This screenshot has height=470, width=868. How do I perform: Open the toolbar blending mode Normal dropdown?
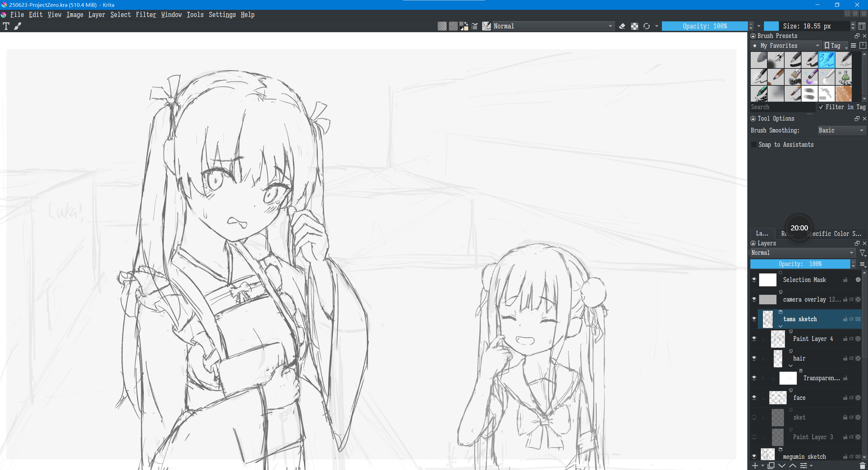(x=553, y=26)
